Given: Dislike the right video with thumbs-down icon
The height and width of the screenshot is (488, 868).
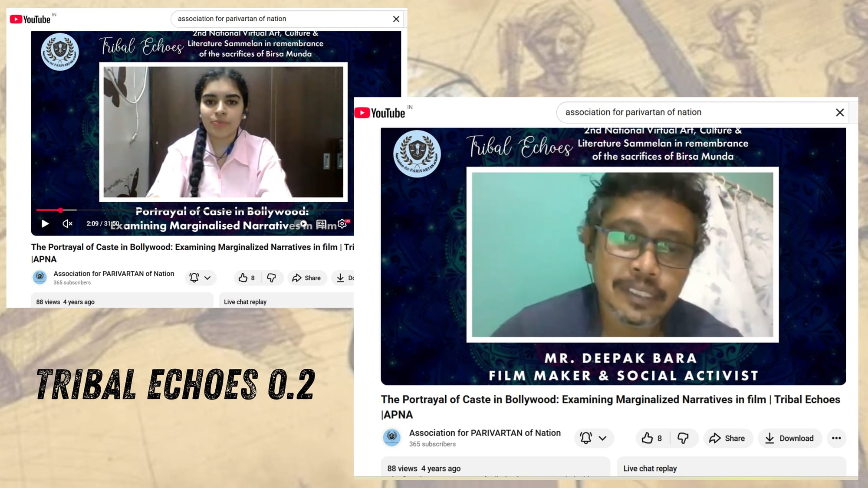Looking at the screenshot, I should [683, 438].
